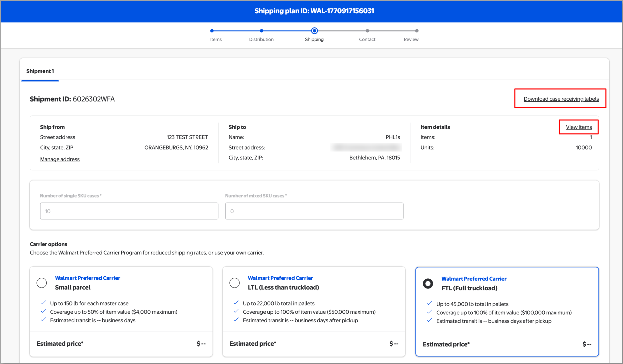Image resolution: width=623 pixels, height=364 pixels.
Task: Click Walmart Preferred Carrier link on LTL card
Action: pos(280,278)
